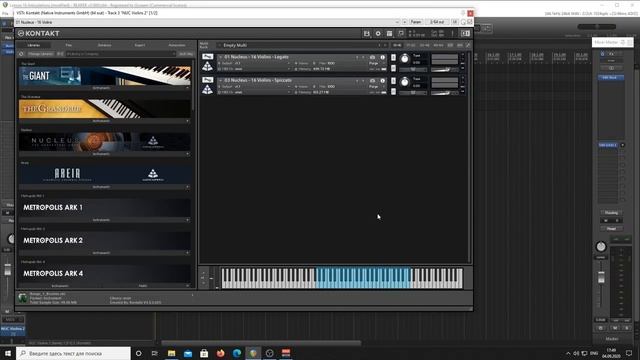Screen dimensions: 640x360
Task: Click Audio Imperia logo of Legato instrument
Action: coord(207,66)
